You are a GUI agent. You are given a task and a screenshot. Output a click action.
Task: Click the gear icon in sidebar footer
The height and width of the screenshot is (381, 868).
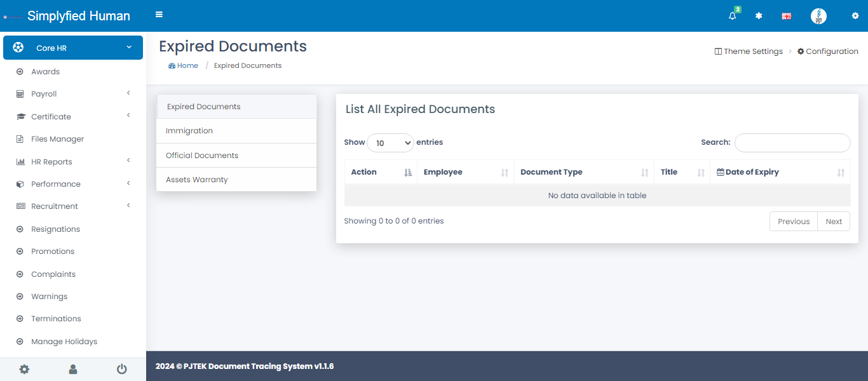(24, 369)
